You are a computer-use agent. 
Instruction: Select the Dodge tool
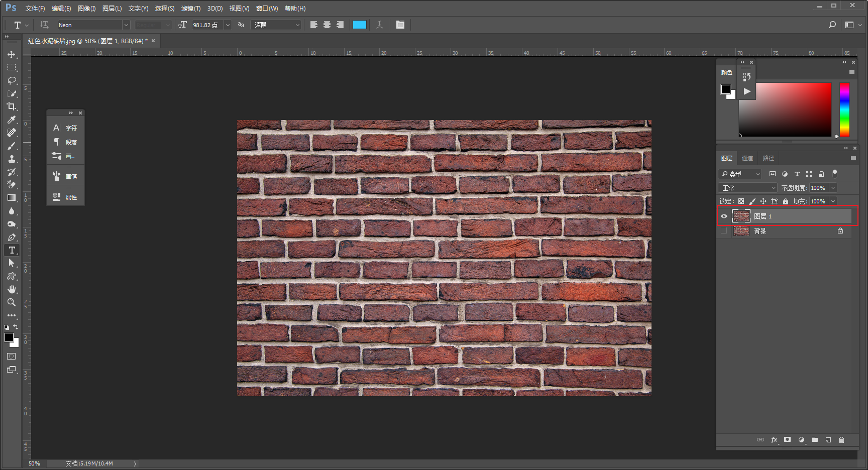click(12, 224)
